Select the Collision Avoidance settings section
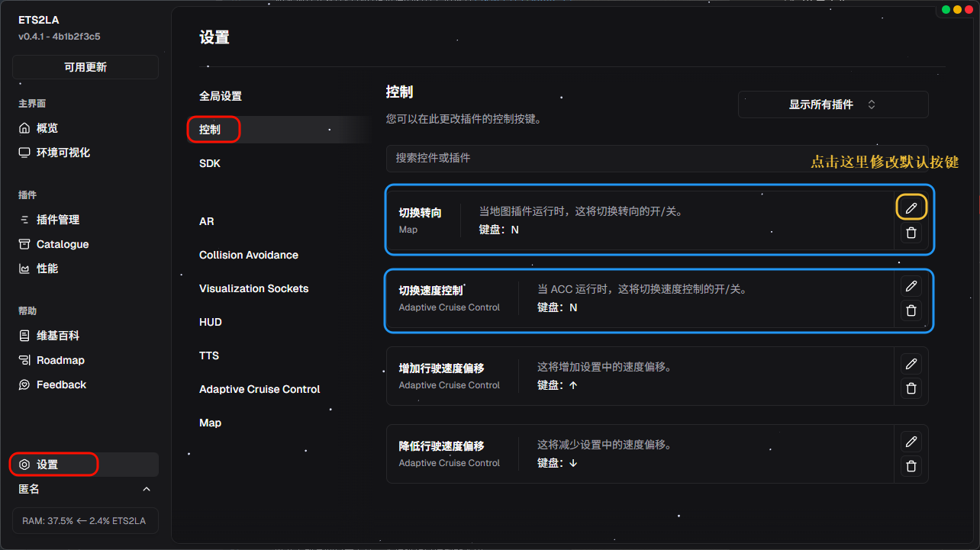Screen dimensions: 980x550 (249, 255)
